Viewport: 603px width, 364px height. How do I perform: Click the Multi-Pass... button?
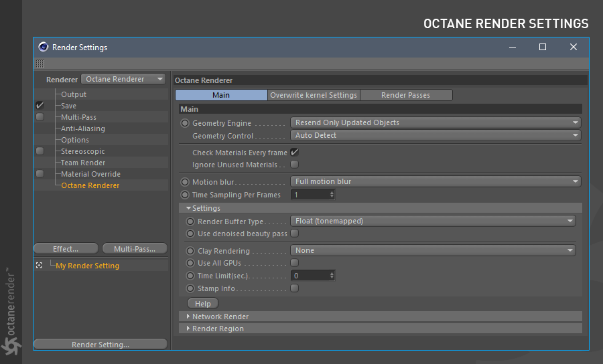pyautogui.click(x=135, y=249)
